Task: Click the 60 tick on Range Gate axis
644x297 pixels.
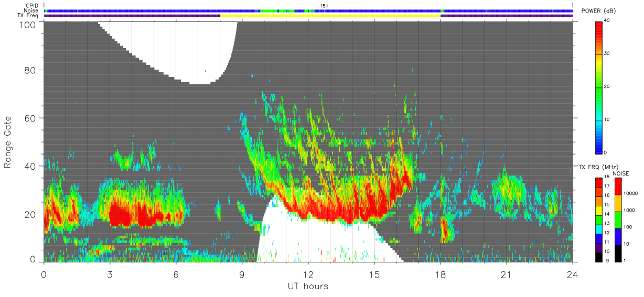Action: pyautogui.click(x=31, y=118)
